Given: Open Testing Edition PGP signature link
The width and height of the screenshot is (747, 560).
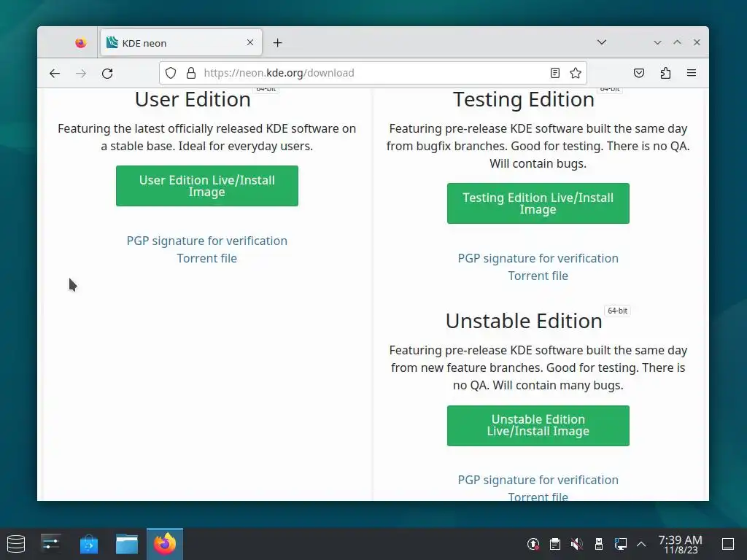Looking at the screenshot, I should (538, 258).
